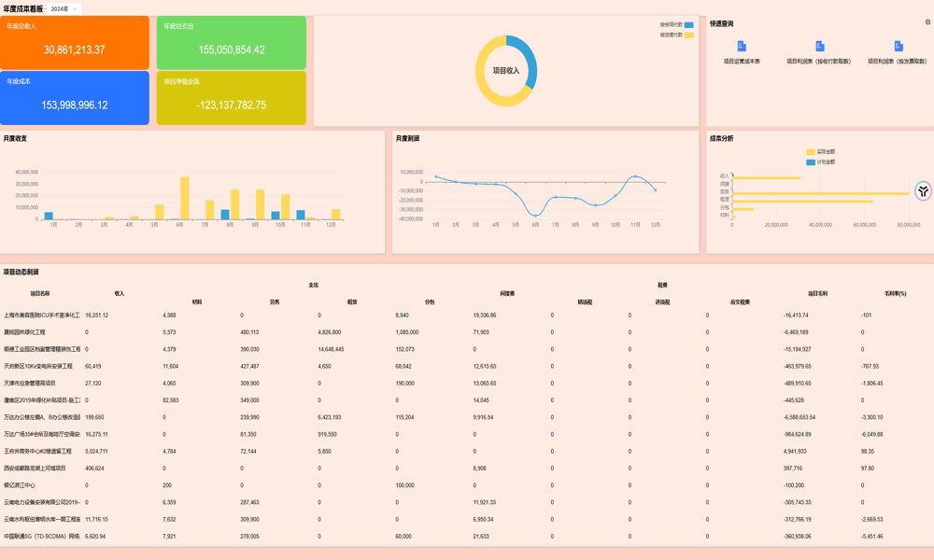Toggle the 计划金额 legend in 成本分析
Image resolution: width=934 pixels, height=560 pixels.
tap(811, 162)
